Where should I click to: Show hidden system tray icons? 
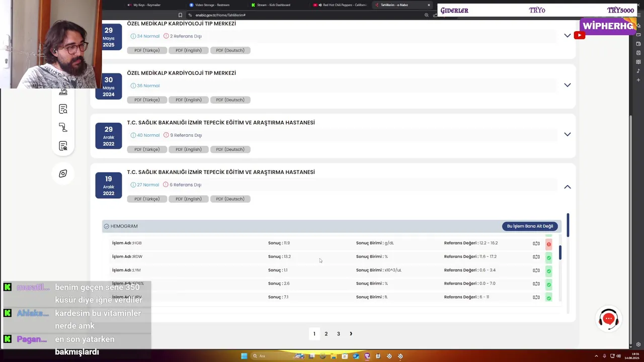[596, 356]
